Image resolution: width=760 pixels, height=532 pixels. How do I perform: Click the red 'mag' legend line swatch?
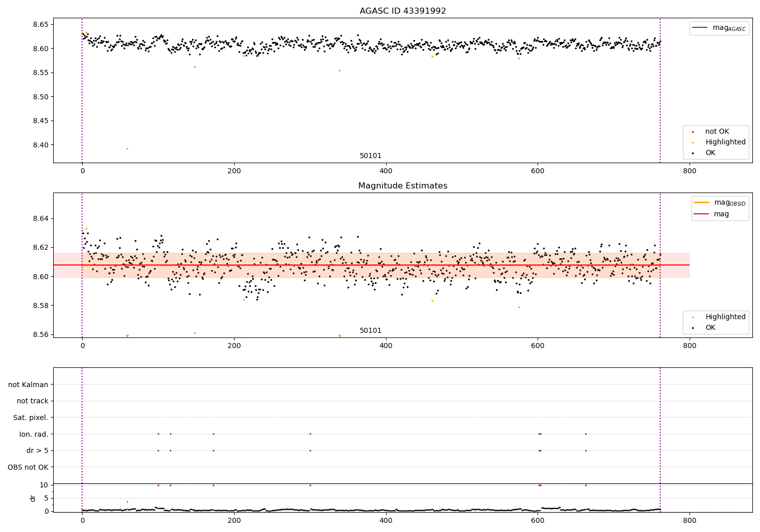point(701,214)
